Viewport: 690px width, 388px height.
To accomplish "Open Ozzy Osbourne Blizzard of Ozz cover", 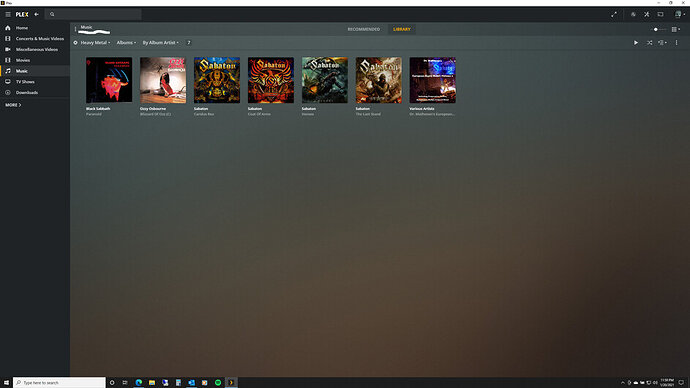I will pos(163,80).
